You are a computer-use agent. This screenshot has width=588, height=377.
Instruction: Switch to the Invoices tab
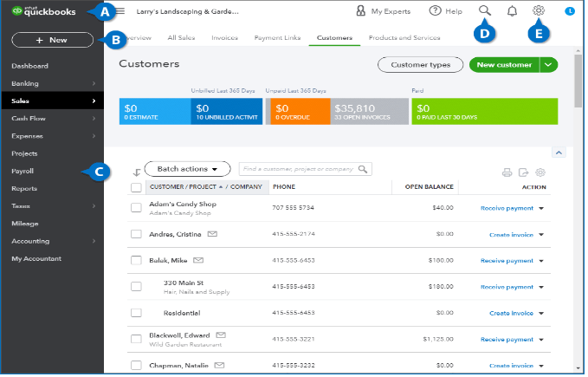coord(226,38)
